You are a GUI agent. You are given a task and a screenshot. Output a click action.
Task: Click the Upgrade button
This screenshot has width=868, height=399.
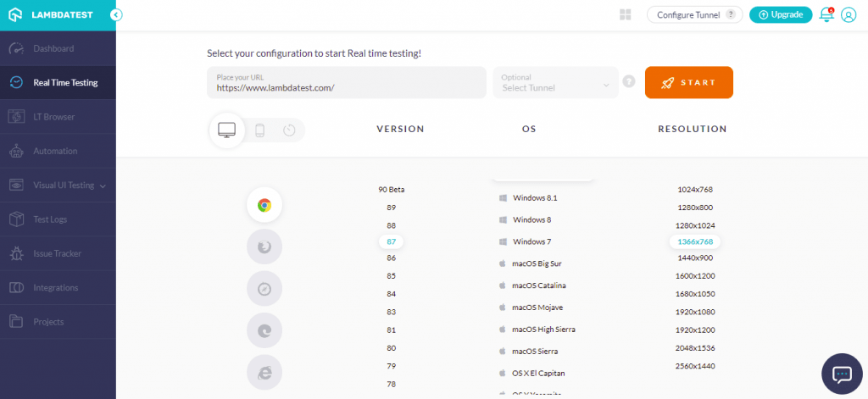(779, 14)
